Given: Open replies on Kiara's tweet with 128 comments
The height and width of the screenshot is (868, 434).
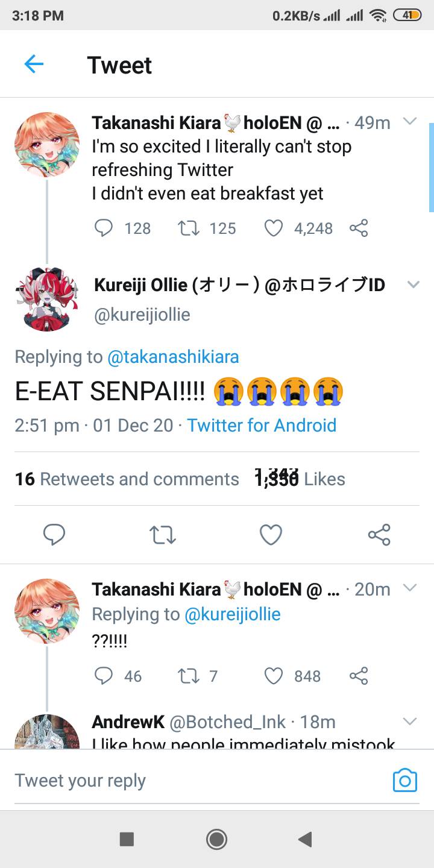Looking at the screenshot, I should point(104,228).
